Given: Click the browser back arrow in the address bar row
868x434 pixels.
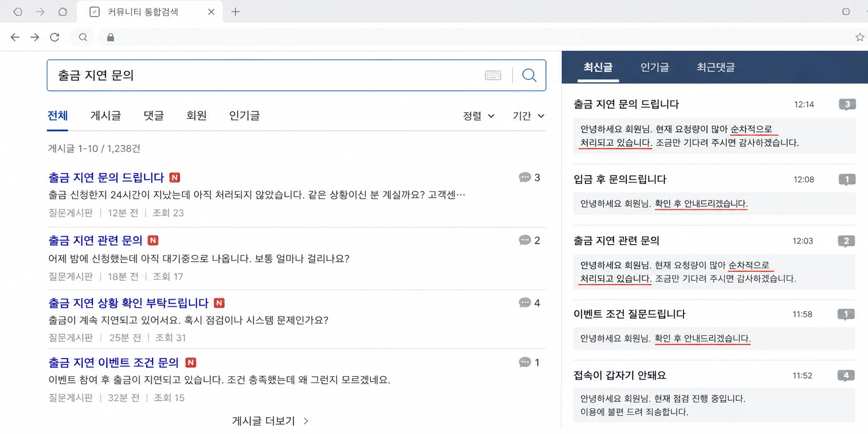Looking at the screenshot, I should pos(15,37).
